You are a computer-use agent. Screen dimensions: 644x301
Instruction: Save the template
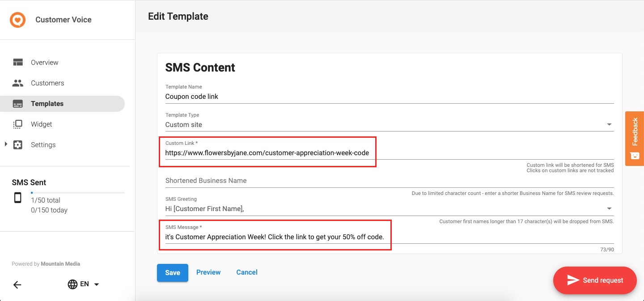pyautogui.click(x=173, y=273)
